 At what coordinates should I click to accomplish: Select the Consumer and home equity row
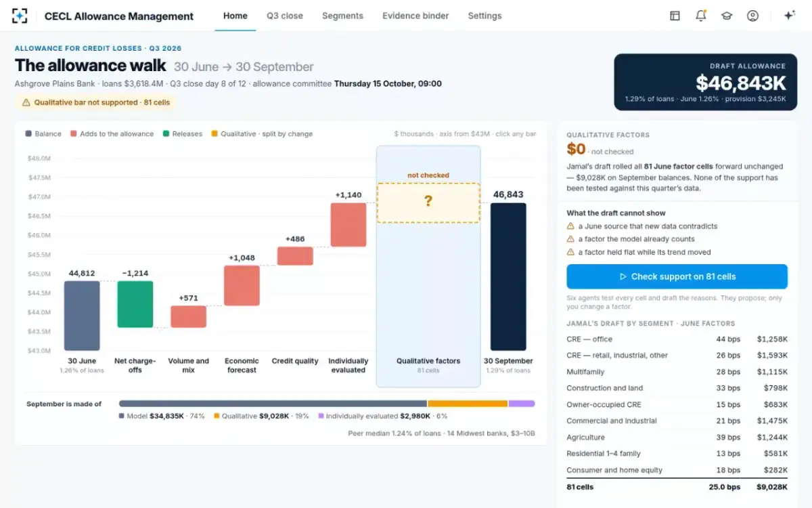coord(677,470)
